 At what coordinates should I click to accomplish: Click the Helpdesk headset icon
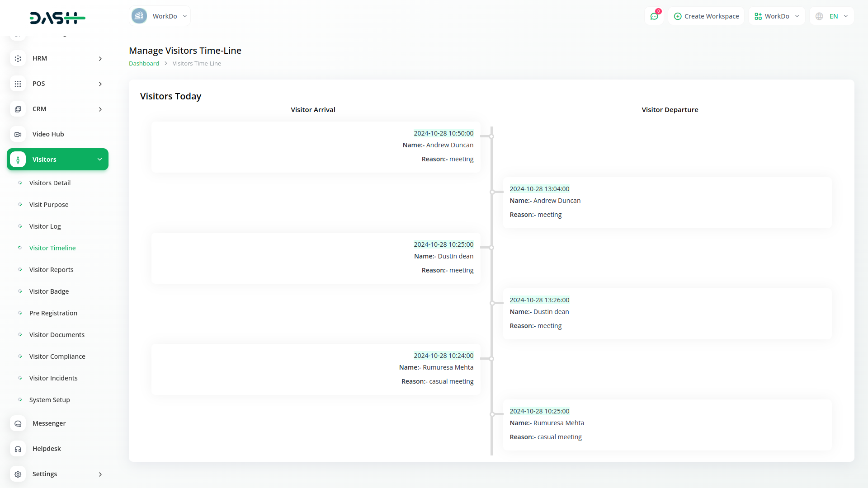[18, 449]
